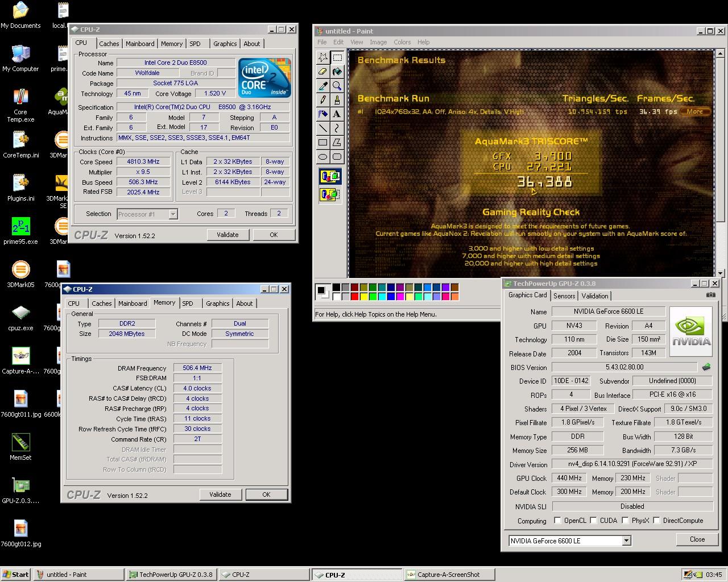The width and height of the screenshot is (728, 582).
Task: Select the Polygon shape tool
Action: tap(337, 143)
